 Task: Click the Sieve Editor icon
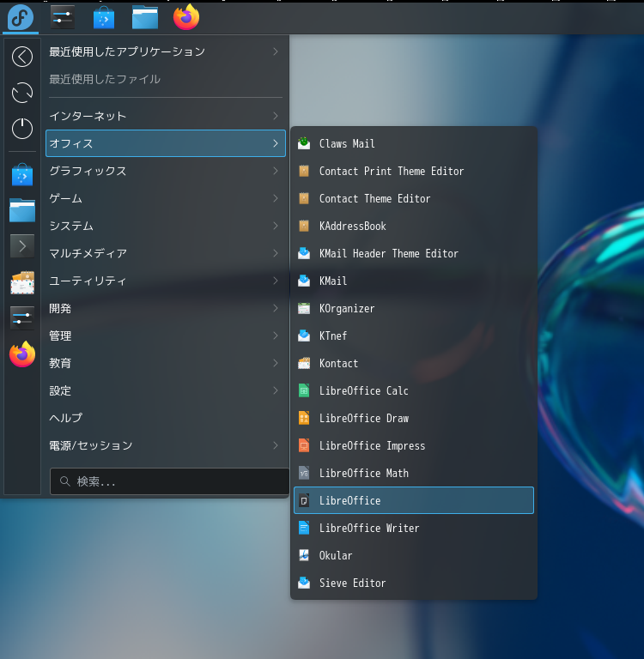click(304, 583)
